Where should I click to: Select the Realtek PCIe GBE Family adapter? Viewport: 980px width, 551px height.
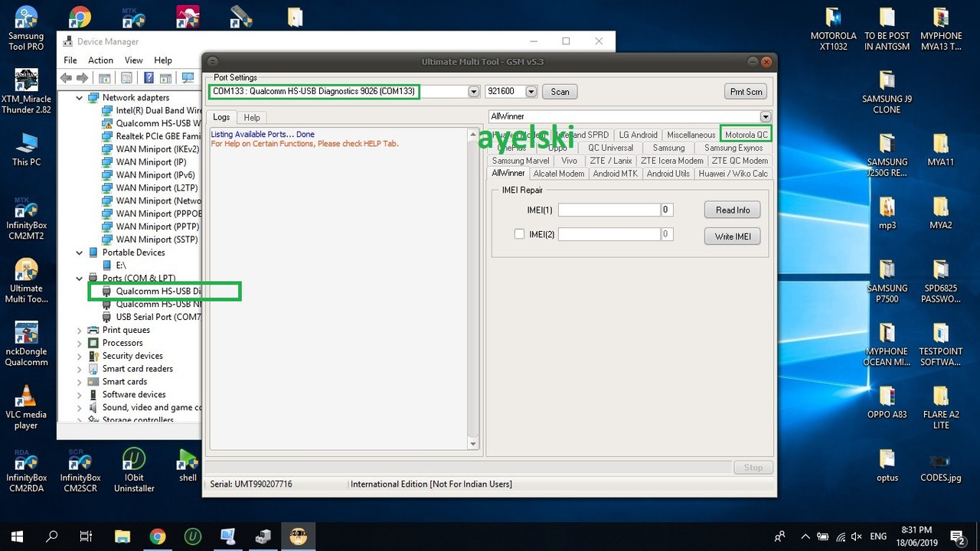152,136
